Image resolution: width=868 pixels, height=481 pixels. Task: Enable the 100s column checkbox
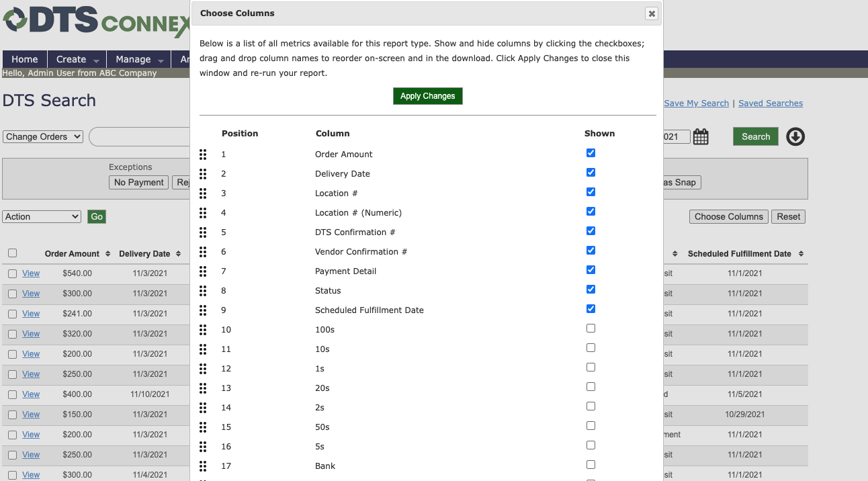click(x=591, y=329)
